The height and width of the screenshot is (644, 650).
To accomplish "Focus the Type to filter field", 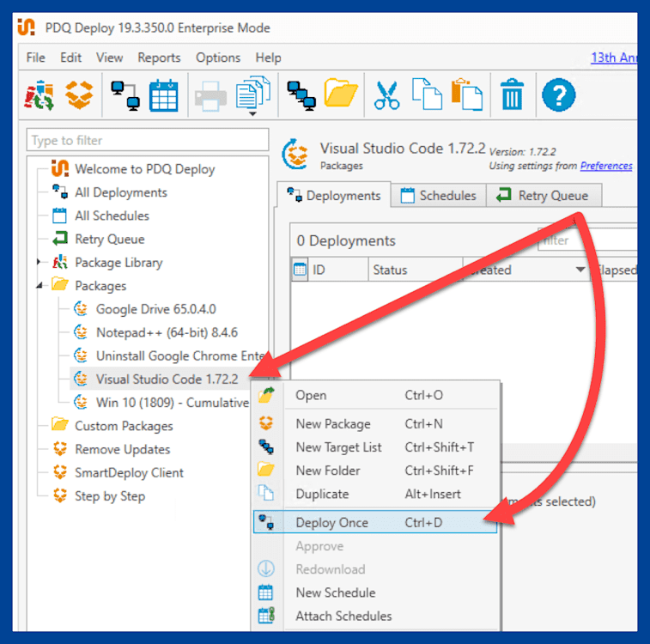I will 148,140.
